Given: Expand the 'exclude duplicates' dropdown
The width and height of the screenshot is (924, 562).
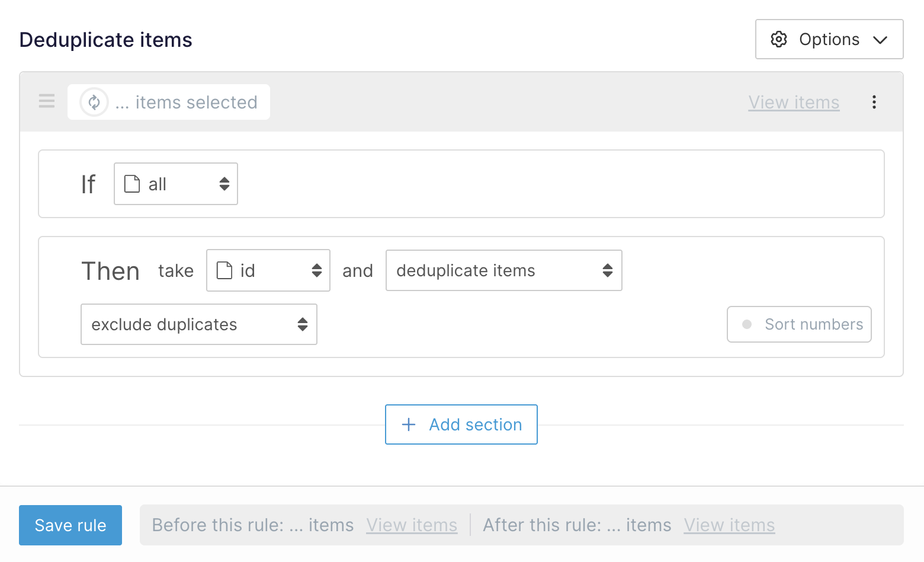Looking at the screenshot, I should [x=199, y=324].
